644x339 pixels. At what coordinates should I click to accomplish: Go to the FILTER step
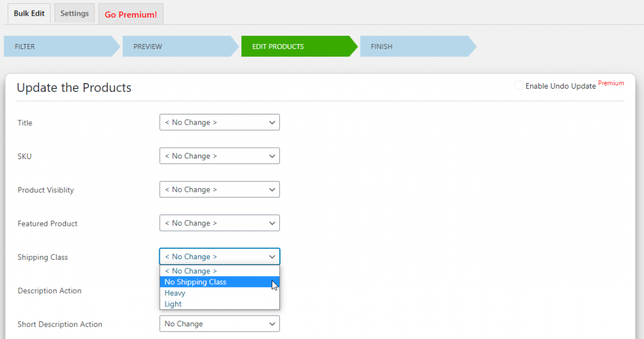[x=58, y=47]
